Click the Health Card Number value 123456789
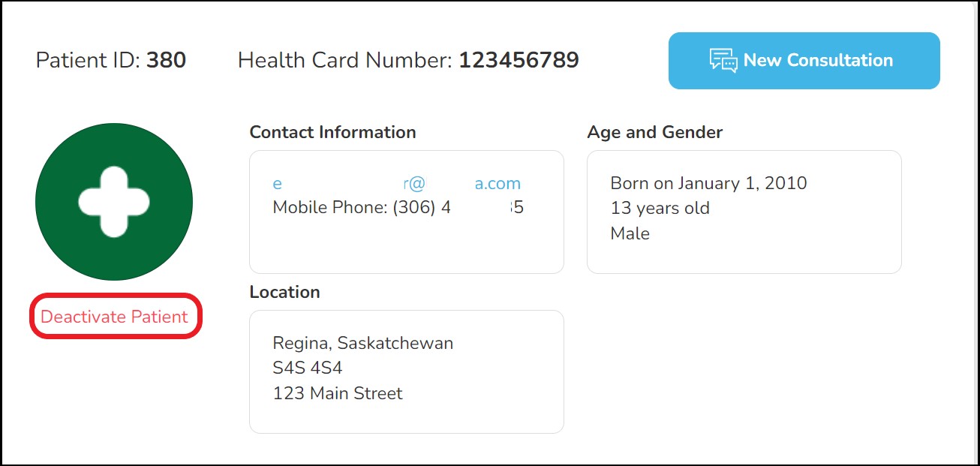This screenshot has width=980, height=466. point(519,60)
